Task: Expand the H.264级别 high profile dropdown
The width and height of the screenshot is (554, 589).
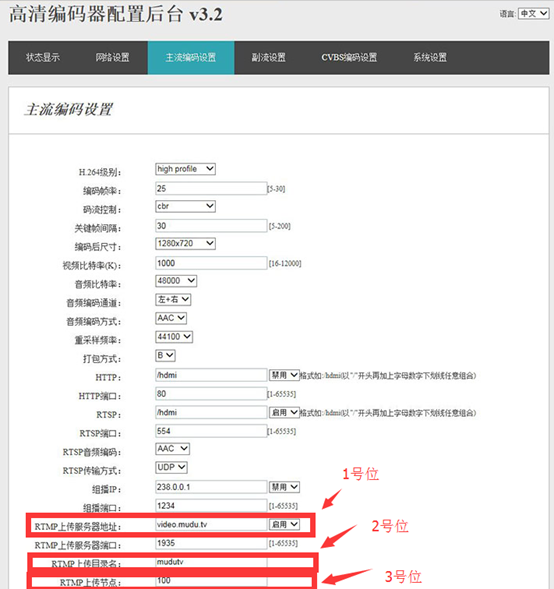Action: tap(185, 169)
